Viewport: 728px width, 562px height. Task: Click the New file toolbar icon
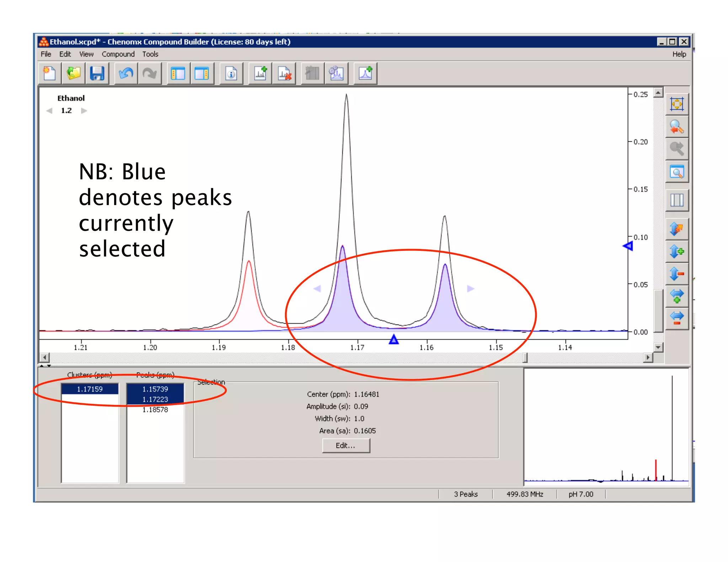[49, 74]
